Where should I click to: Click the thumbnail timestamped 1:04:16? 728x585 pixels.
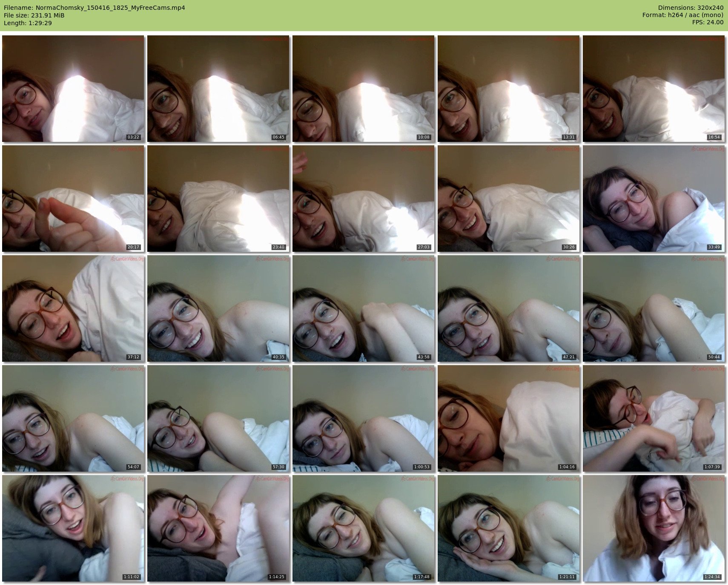coord(508,418)
